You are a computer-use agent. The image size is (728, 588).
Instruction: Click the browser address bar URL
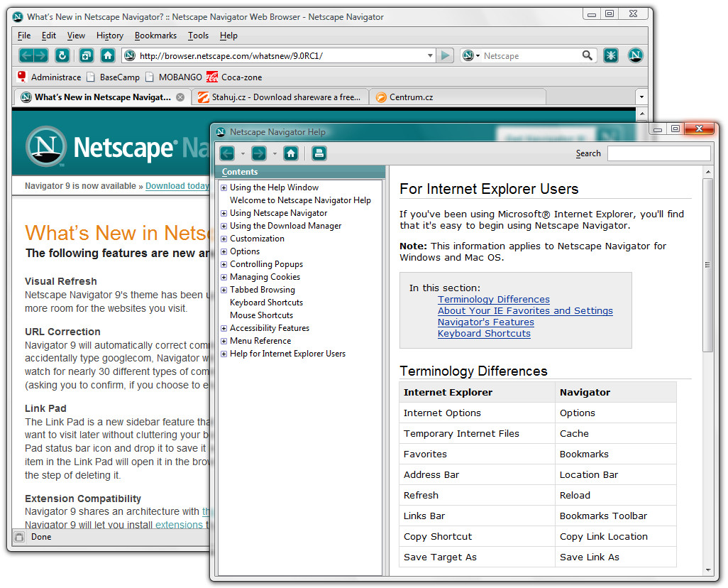(231, 56)
